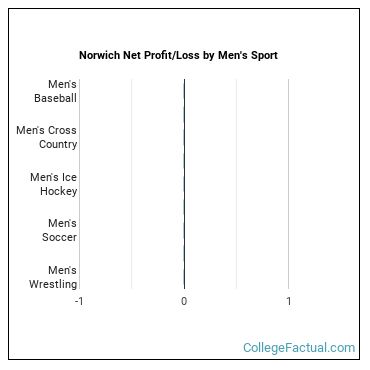
Task: Select the Men's Wrestling label
Action: coord(53,277)
